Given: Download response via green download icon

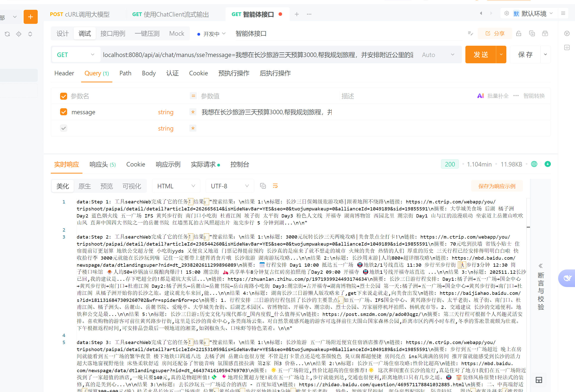Looking at the screenshot, I should (x=548, y=164).
